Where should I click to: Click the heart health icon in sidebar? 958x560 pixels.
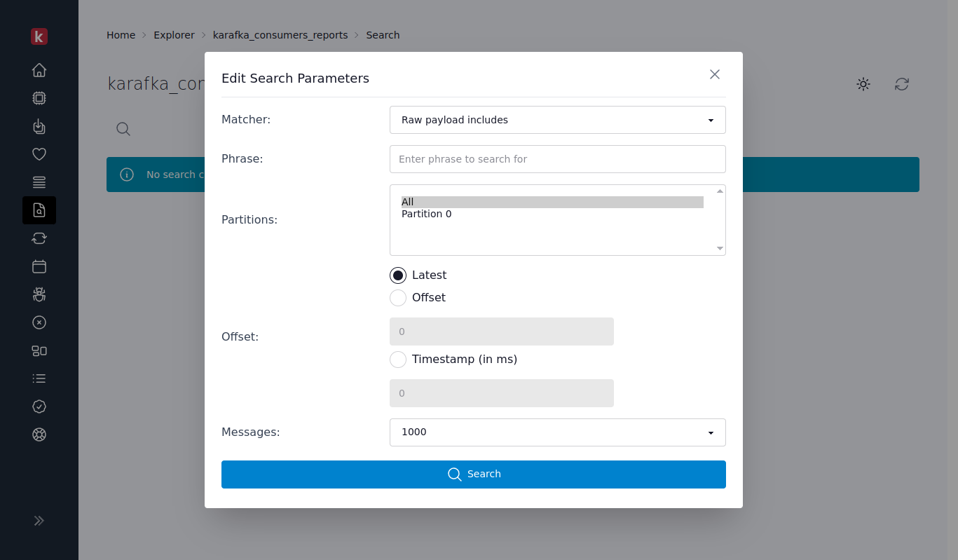point(39,154)
